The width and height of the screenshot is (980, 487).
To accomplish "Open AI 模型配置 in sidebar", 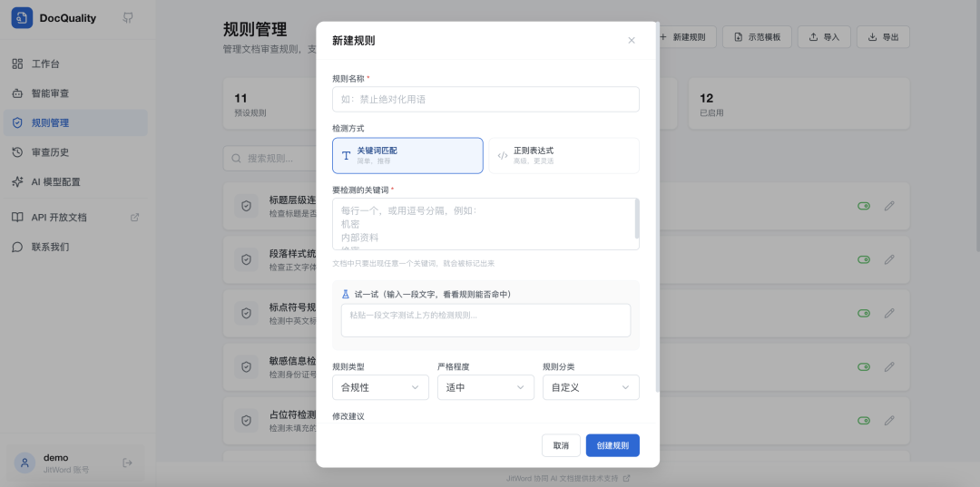I will 75,181.
